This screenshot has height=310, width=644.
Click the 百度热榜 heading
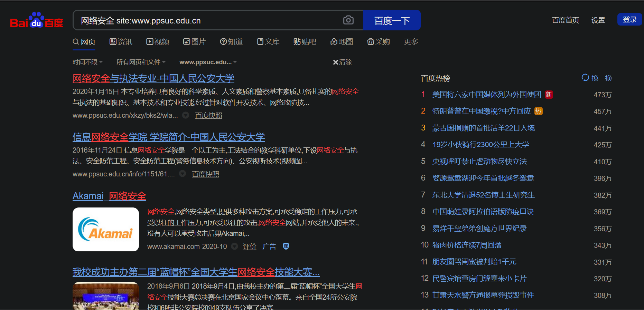[x=436, y=78]
